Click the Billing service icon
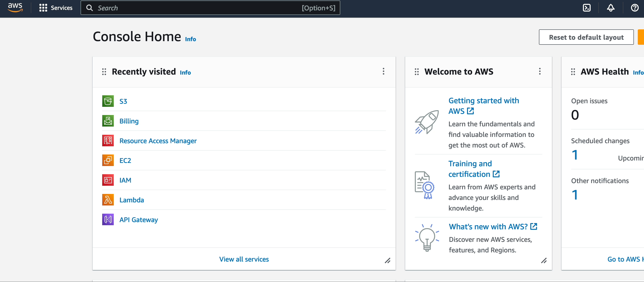The height and width of the screenshot is (282, 644). 108,121
